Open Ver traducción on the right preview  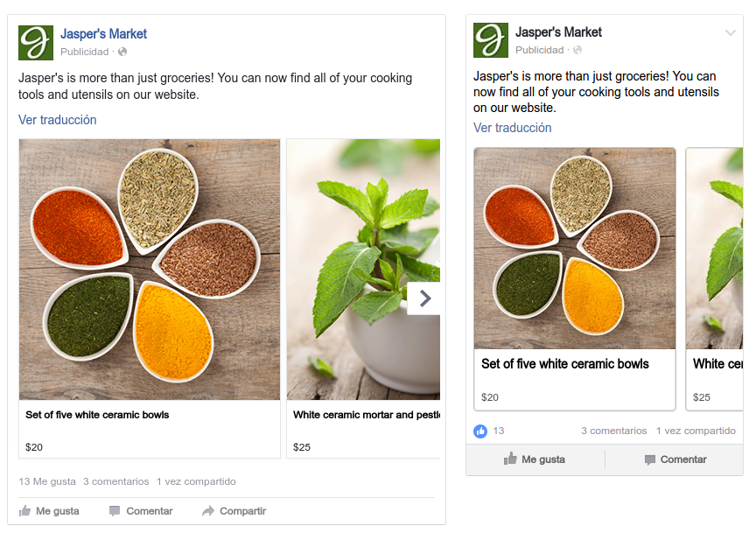(513, 128)
